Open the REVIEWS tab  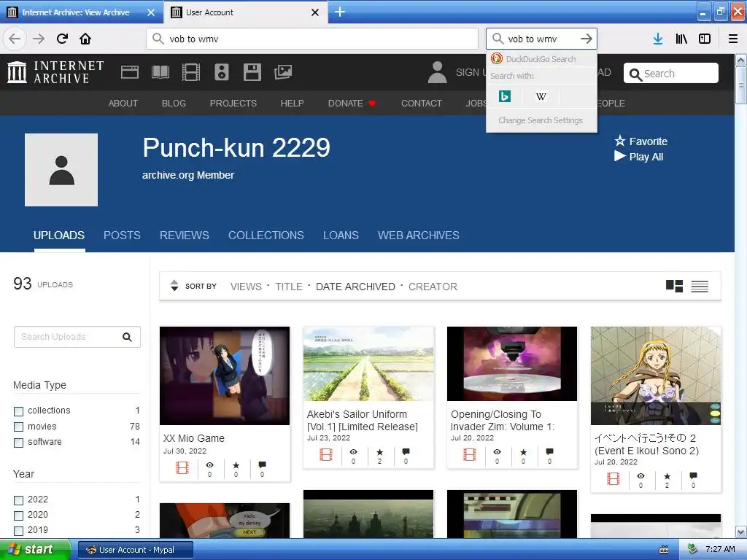coord(185,236)
